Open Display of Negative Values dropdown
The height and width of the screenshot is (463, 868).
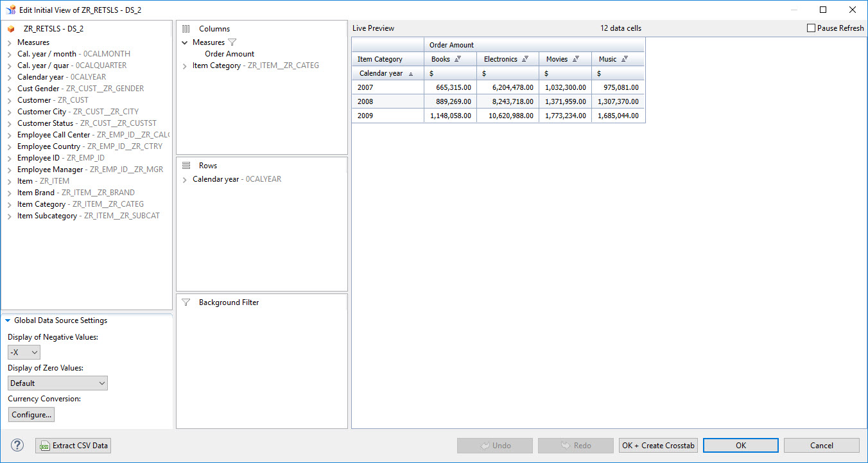pos(24,353)
